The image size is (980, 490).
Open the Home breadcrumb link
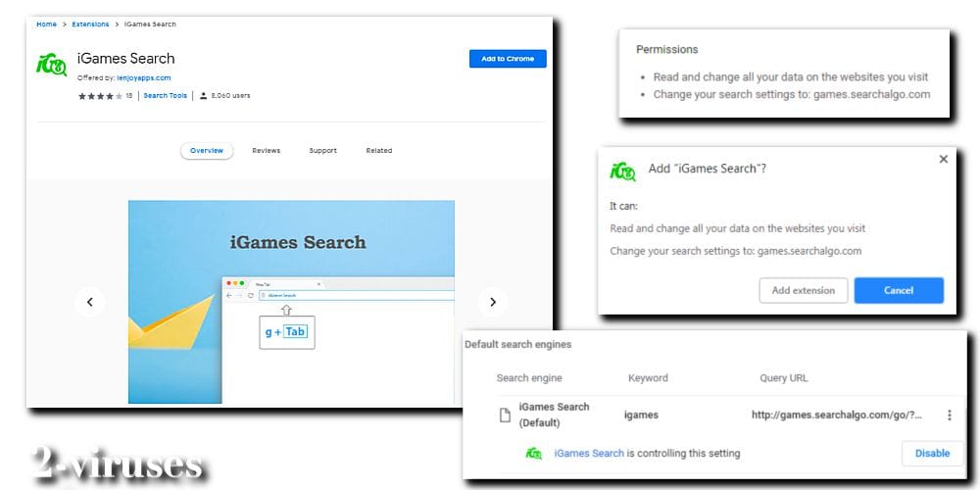click(x=46, y=24)
